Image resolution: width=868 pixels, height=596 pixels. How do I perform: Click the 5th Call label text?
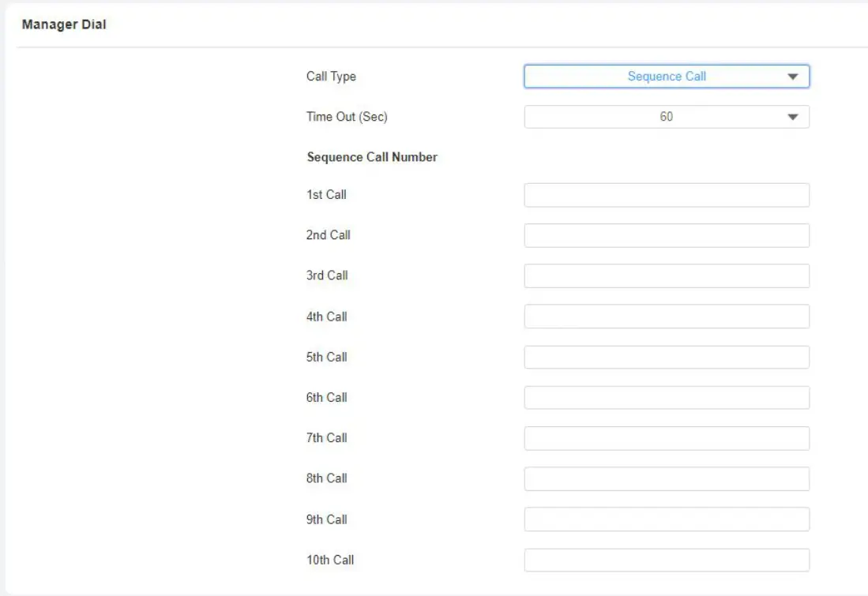(x=326, y=357)
